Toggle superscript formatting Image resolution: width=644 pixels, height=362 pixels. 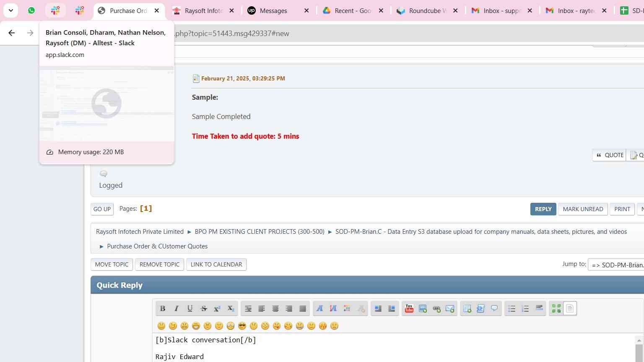pos(217,309)
